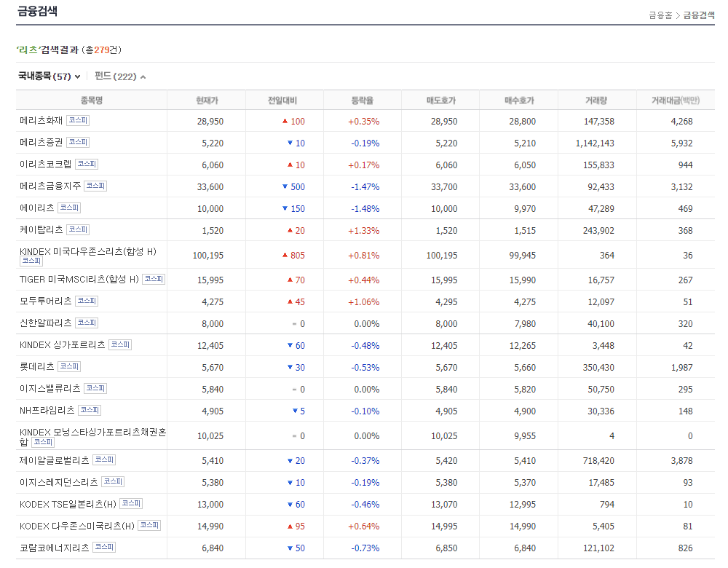Screen dimensions: 728x568
Task: Click 코스피 badge next to 에이리츠
Action: 69,208
